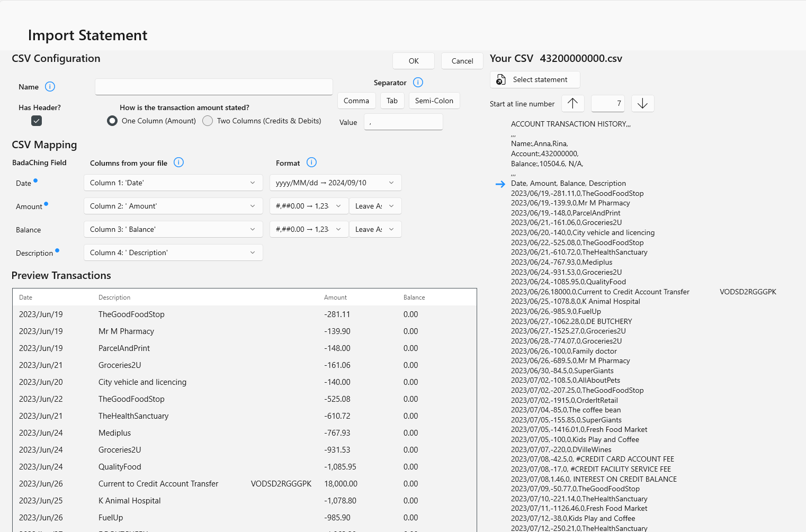The width and height of the screenshot is (806, 532).
Task: Open the Amount number format dropdown
Action: [x=309, y=206]
